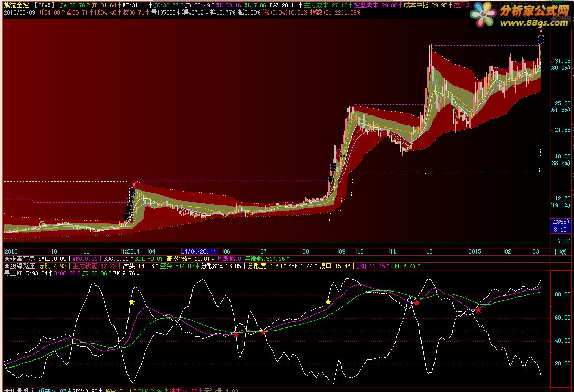
Task: Open the ★乖离节奏 indicator title
Action: [x=19, y=259]
